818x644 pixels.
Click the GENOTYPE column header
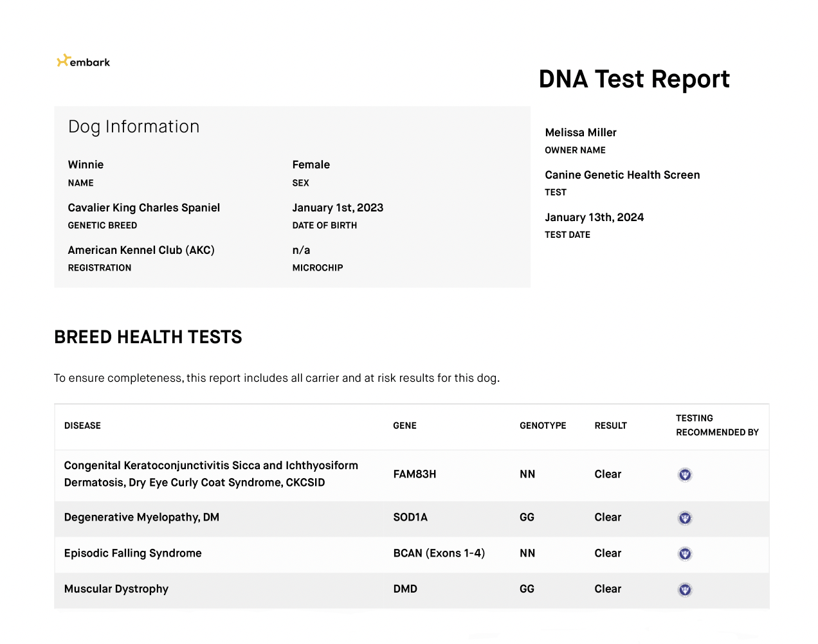click(x=542, y=425)
